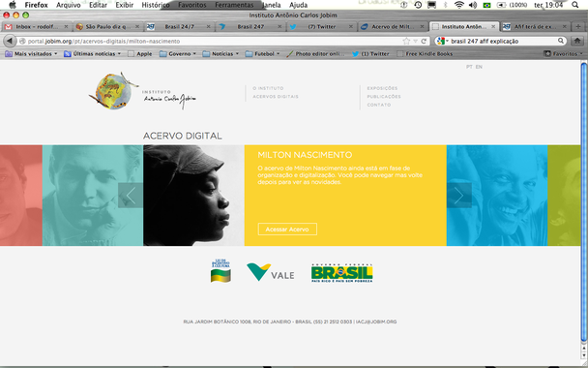The height and width of the screenshot is (368, 588).
Task: Click the Governo Federal Brasil logo
Action: pos(342,273)
